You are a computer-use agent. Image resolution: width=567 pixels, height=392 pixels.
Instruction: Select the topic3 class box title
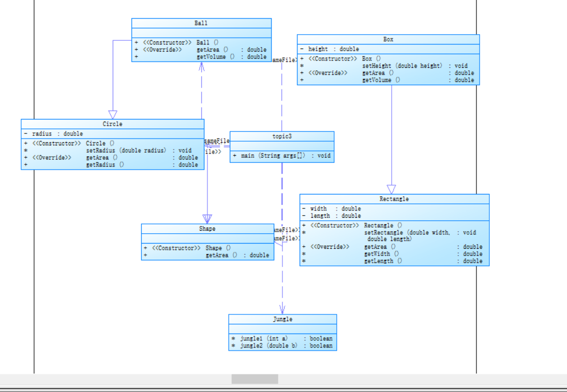282,137
